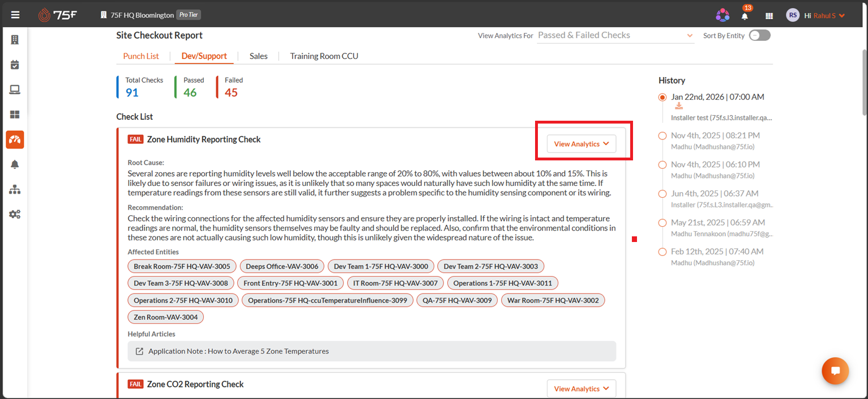This screenshot has height=399, width=868.
Task: Open Application Note: How to Average 5 Zone Temperatures
Action: pyautogui.click(x=372, y=351)
